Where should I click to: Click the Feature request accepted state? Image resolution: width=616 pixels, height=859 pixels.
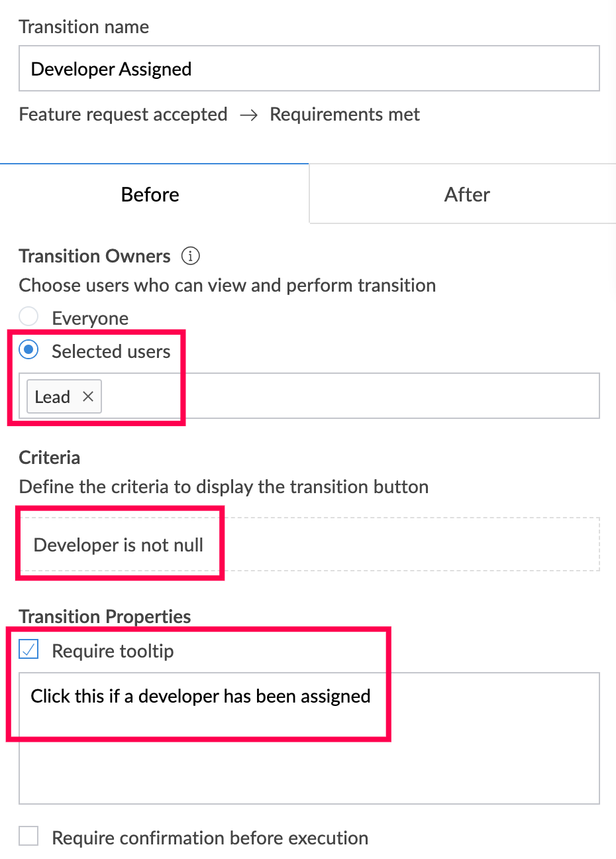tap(123, 115)
